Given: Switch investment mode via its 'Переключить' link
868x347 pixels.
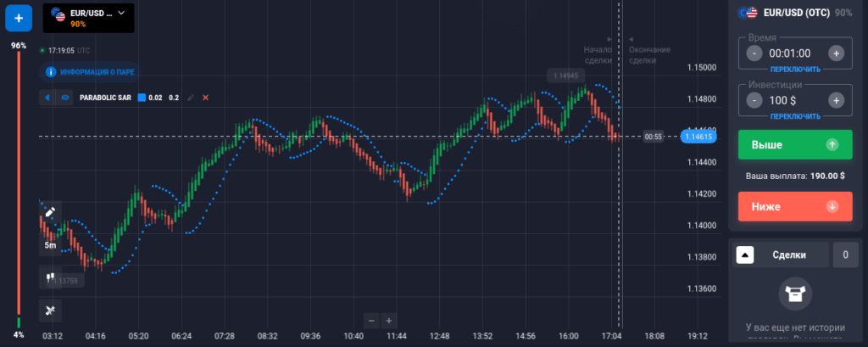Looking at the screenshot, I should coord(795,116).
